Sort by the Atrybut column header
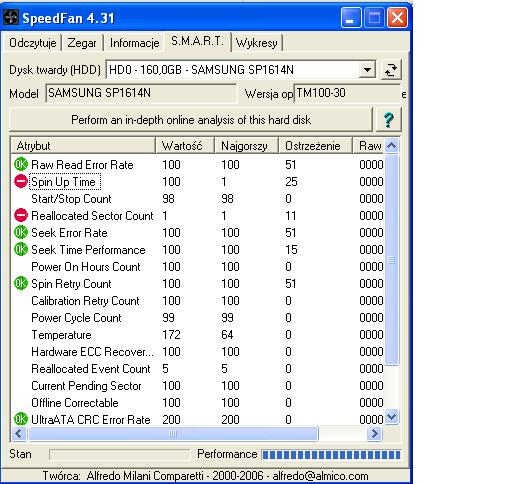 pyautogui.click(x=83, y=146)
